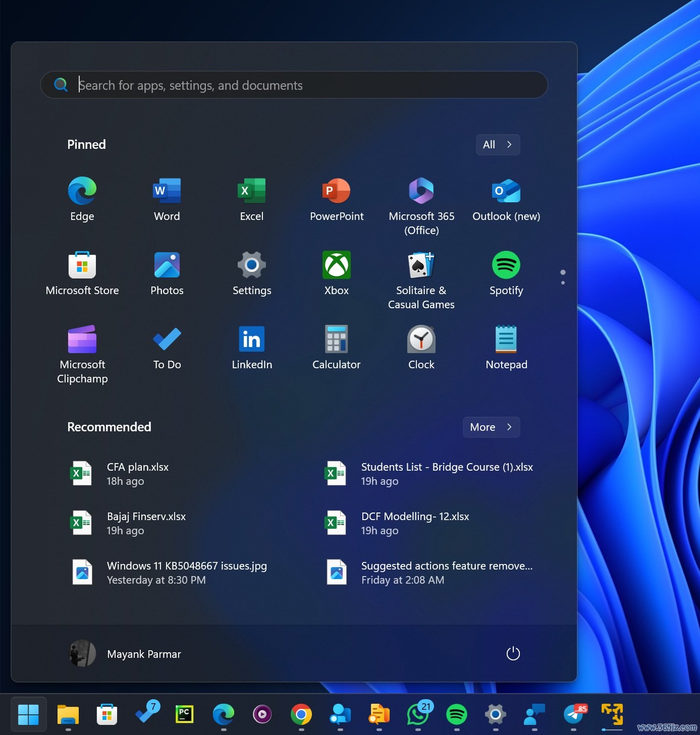This screenshot has width=700, height=735.
Task: Go to next pinned apps page dot
Action: [x=563, y=282]
